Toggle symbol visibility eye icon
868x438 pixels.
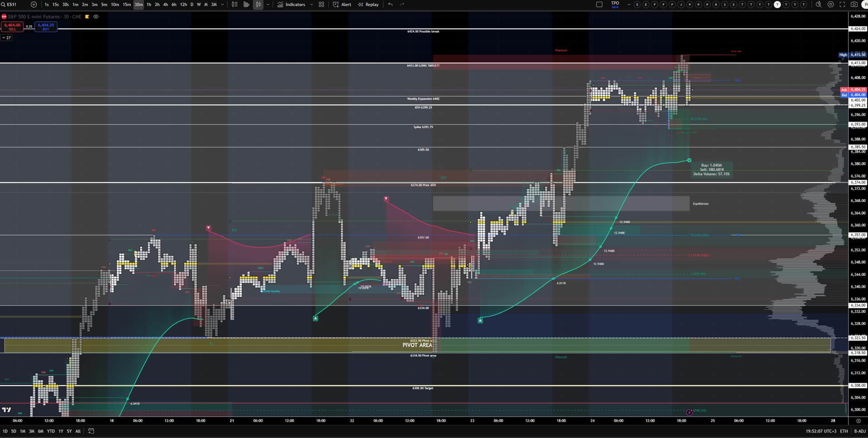pyautogui.click(x=96, y=17)
